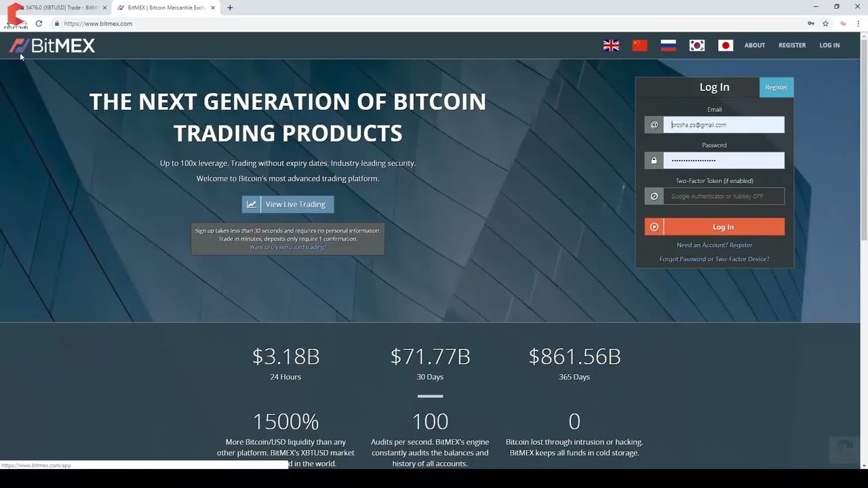The height and width of the screenshot is (488, 868).
Task: Click the clock icon beside the Two-Factor field
Action: pos(654,197)
